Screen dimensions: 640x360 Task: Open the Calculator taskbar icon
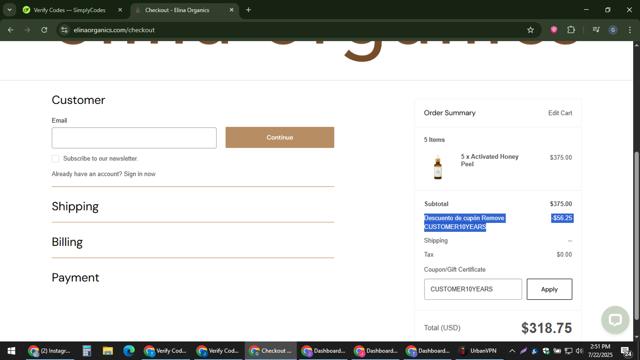coord(87,351)
